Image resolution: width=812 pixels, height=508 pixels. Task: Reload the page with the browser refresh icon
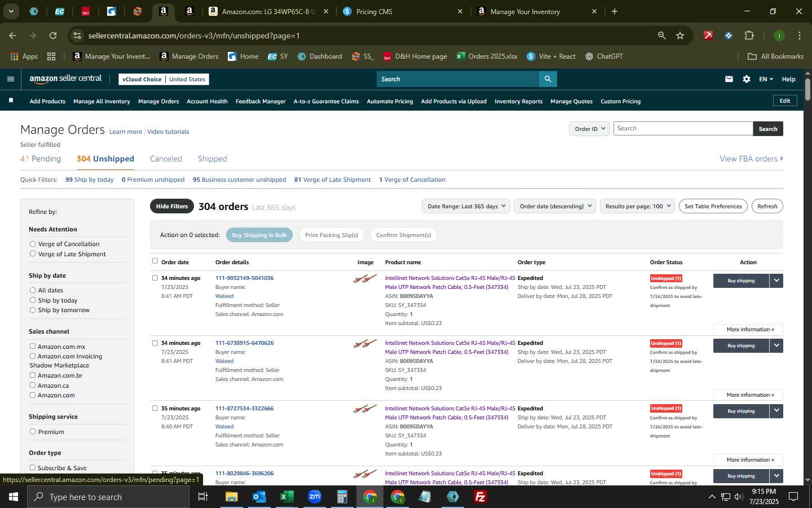click(x=53, y=36)
